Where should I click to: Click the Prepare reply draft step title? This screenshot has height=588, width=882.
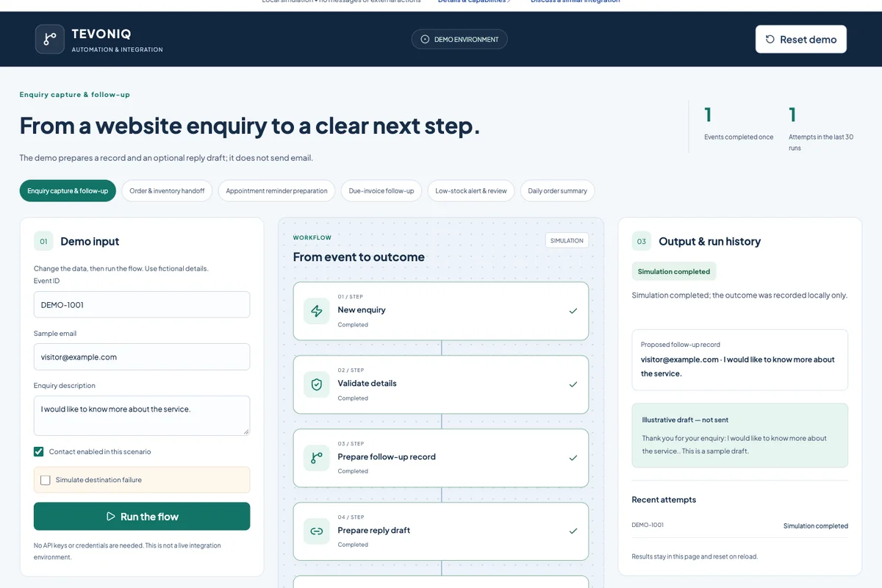tap(374, 531)
